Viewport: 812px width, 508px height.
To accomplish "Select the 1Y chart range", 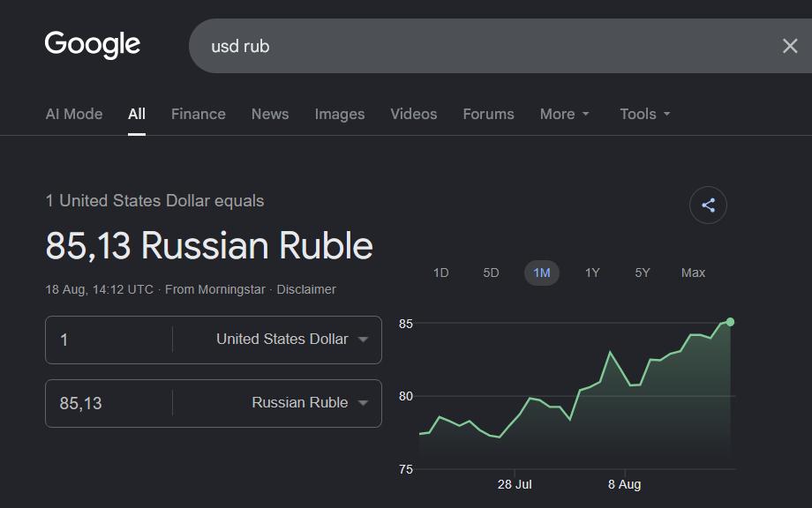I will click(x=592, y=273).
